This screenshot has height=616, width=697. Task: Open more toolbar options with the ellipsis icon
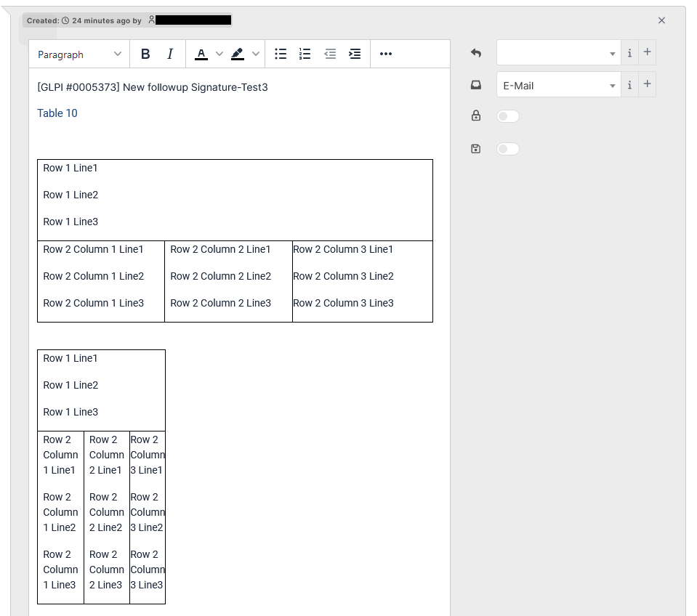(x=385, y=54)
